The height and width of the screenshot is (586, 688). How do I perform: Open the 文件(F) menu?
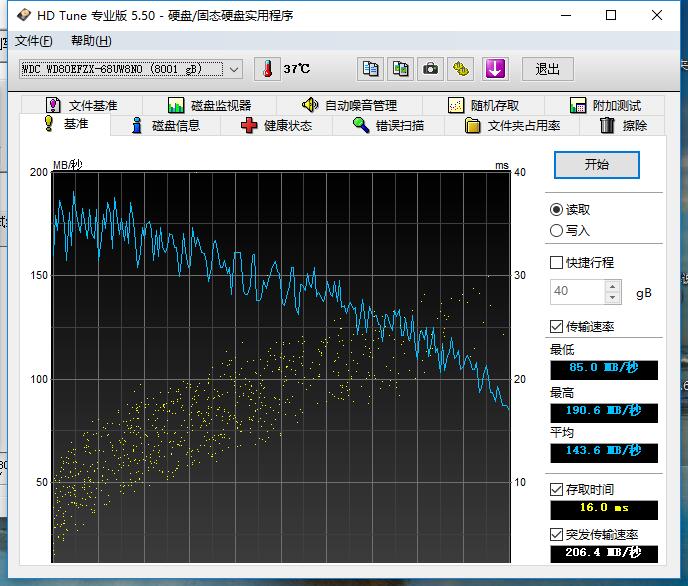click(34, 41)
